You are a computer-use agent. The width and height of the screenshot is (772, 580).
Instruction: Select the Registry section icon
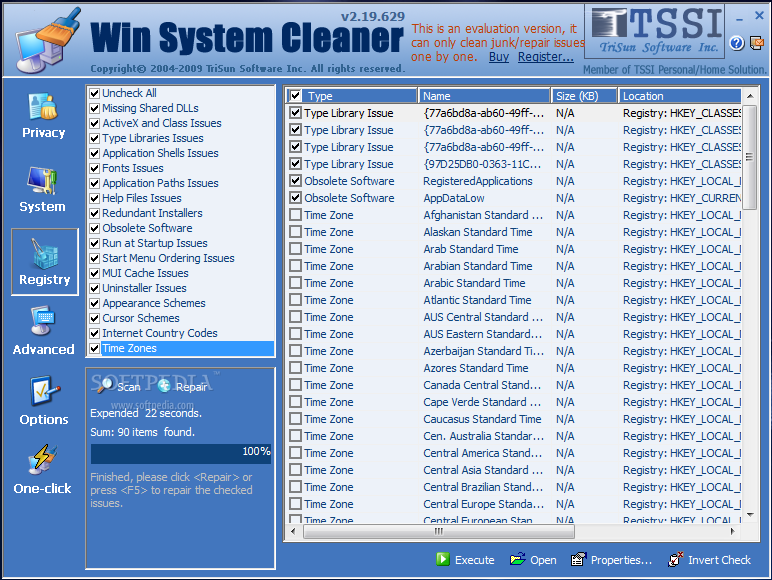pos(45,254)
